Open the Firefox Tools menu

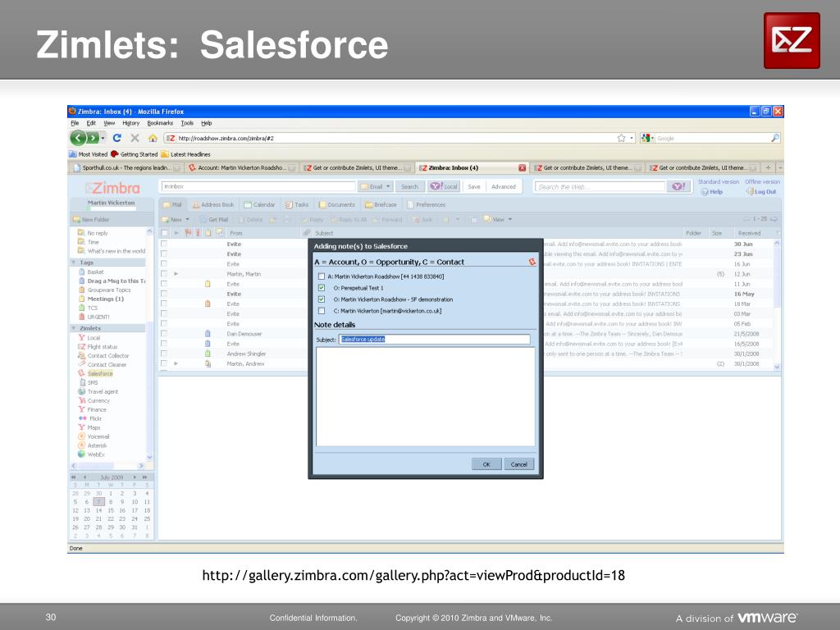coord(187,123)
